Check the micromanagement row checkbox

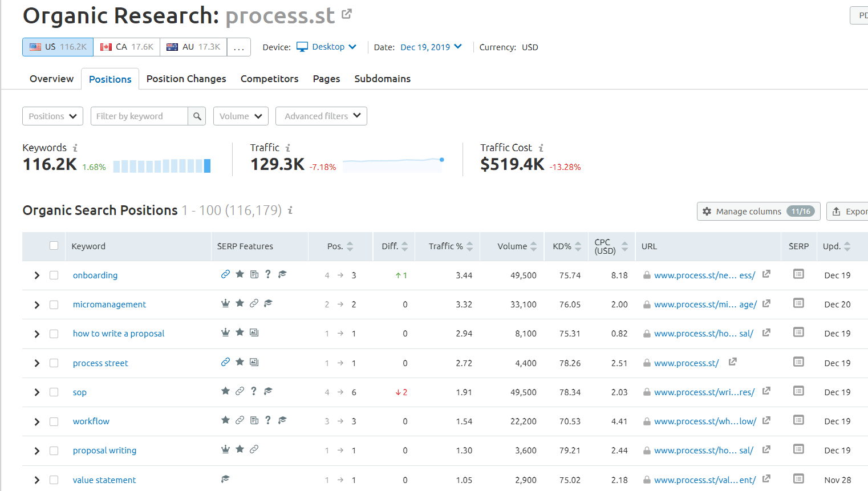click(x=54, y=305)
